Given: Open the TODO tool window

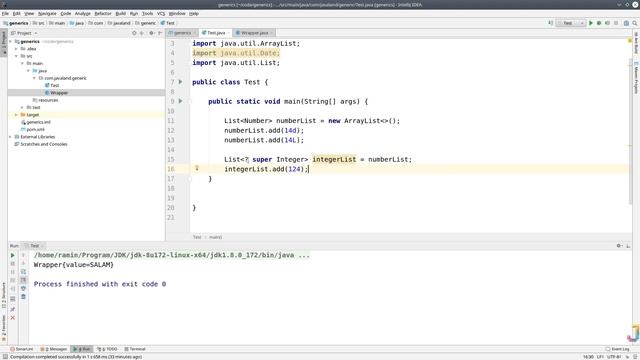Looking at the screenshot, I should click(x=107, y=349).
